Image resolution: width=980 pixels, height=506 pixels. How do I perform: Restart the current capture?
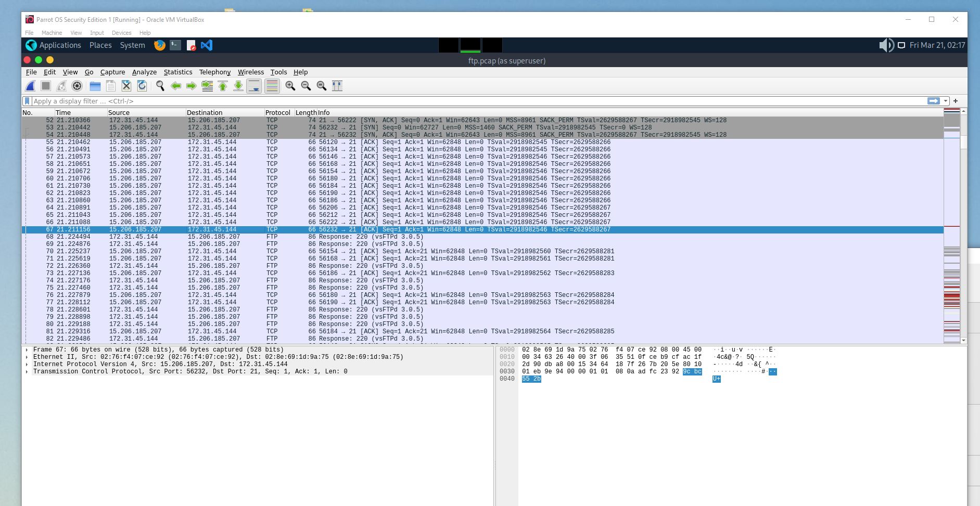[61, 86]
